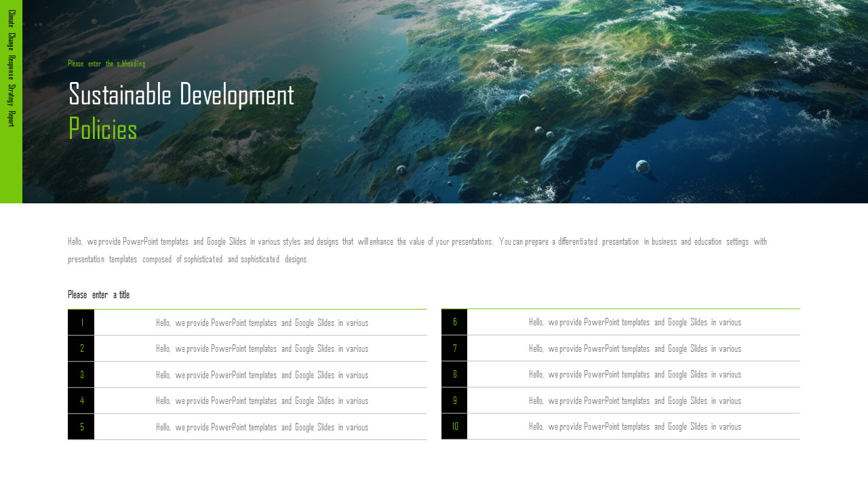This screenshot has height=488, width=868.
Task: Click "Please enter the subheading" placeholder
Action: 106,64
